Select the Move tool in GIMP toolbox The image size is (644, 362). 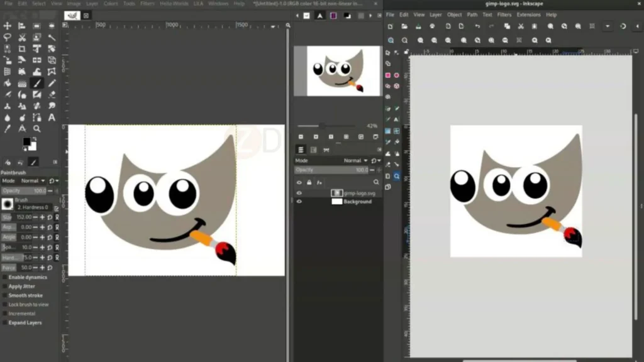8,26
